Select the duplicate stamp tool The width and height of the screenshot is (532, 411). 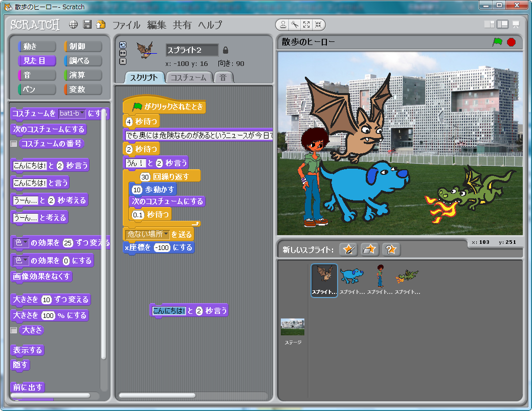click(x=283, y=25)
